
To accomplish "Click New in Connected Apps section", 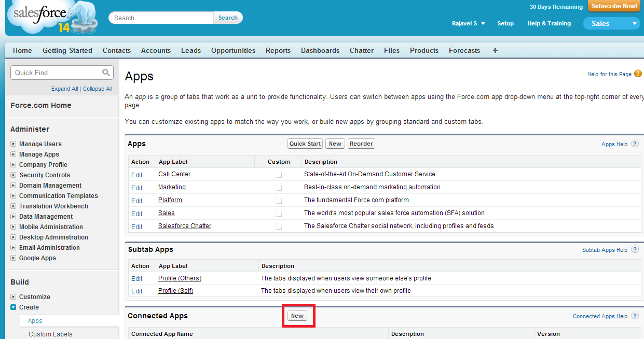I will point(297,316).
